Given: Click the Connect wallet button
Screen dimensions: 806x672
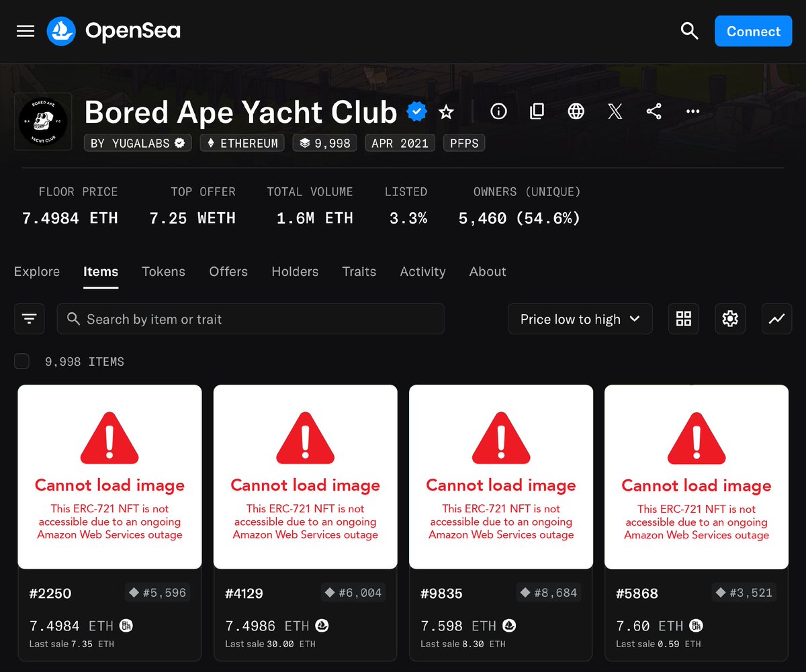Looking at the screenshot, I should click(x=754, y=32).
